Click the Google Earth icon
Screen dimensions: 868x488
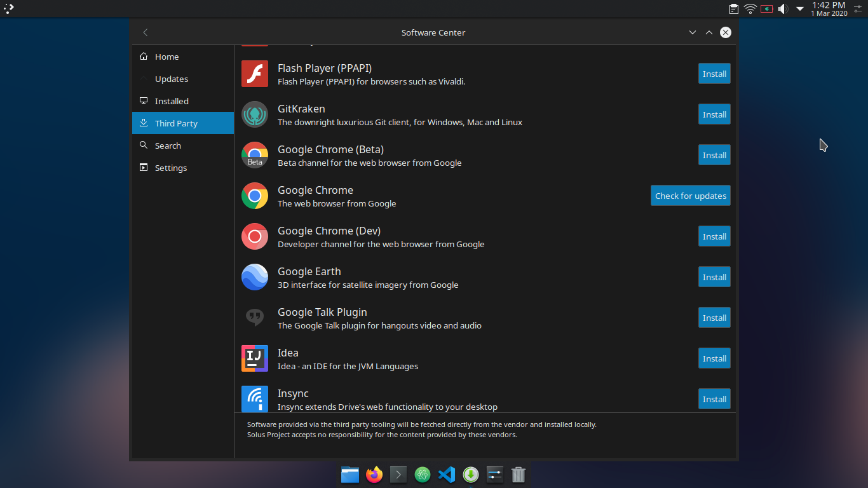[x=255, y=277]
